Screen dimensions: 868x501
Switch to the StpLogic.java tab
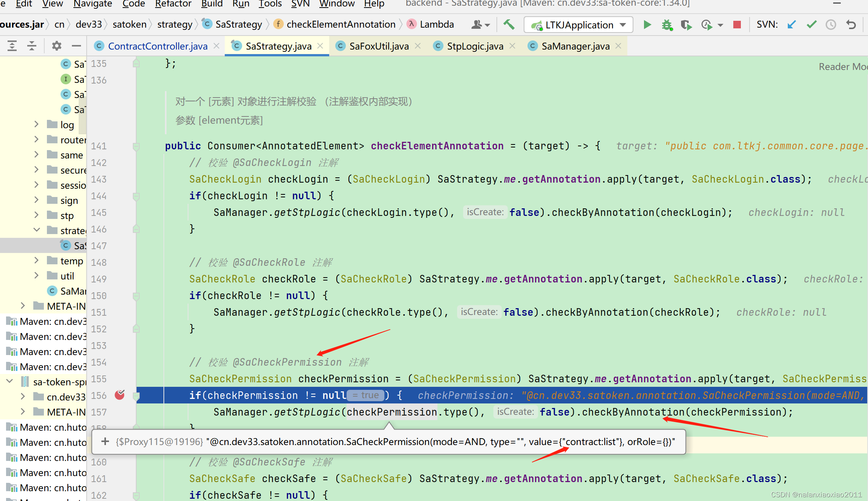pos(474,46)
